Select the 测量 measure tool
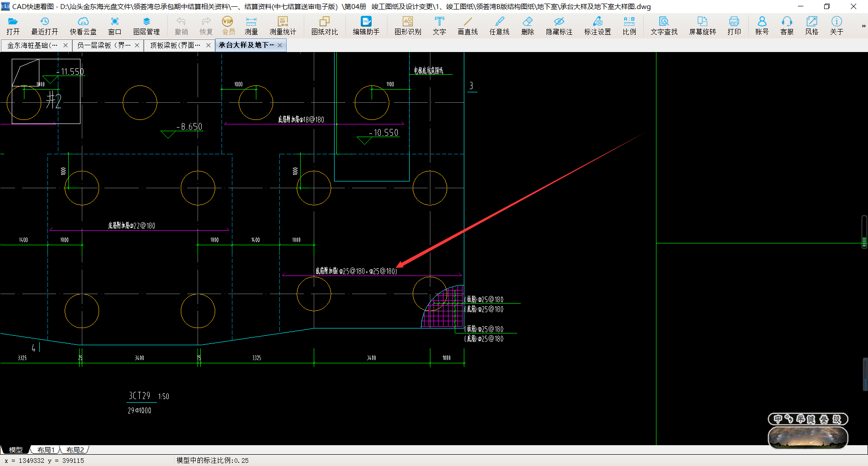 point(251,26)
